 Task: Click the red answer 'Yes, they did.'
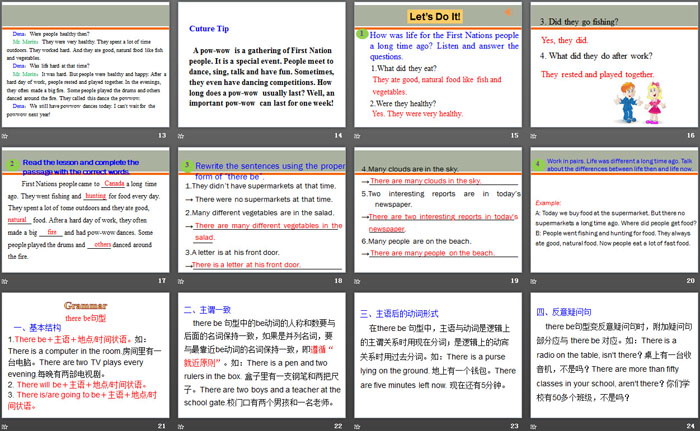(564, 40)
